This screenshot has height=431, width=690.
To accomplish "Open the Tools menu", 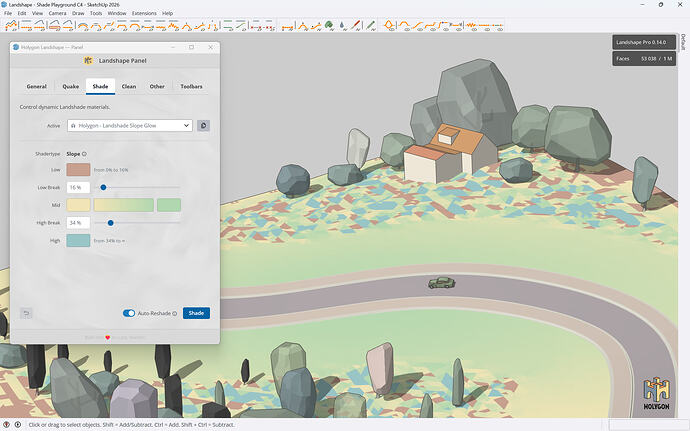I will [x=96, y=13].
